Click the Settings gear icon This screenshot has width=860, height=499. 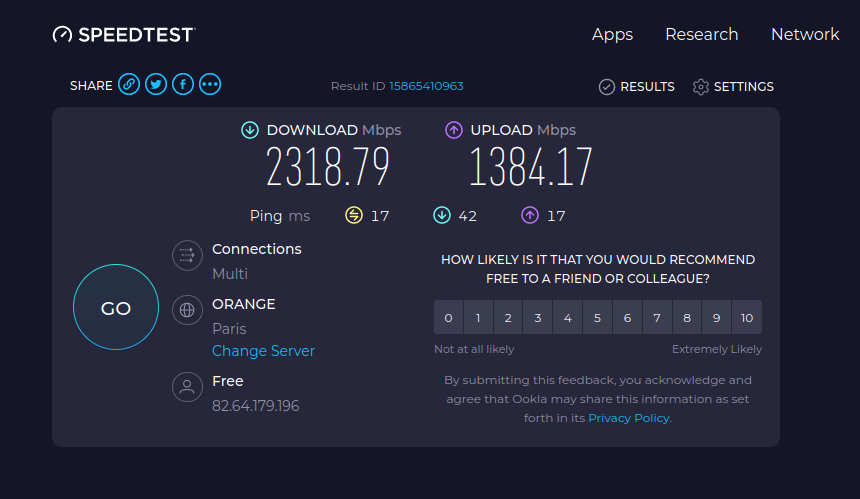700,87
